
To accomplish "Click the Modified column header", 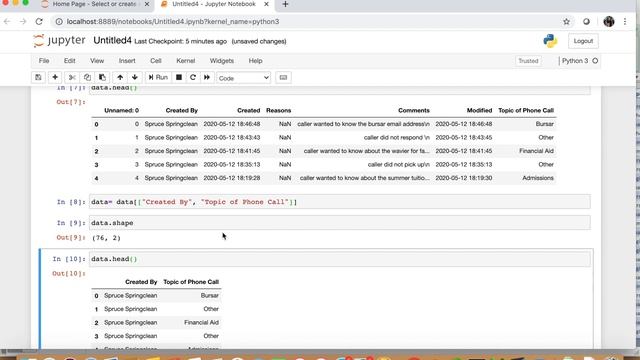I will click(x=479, y=110).
